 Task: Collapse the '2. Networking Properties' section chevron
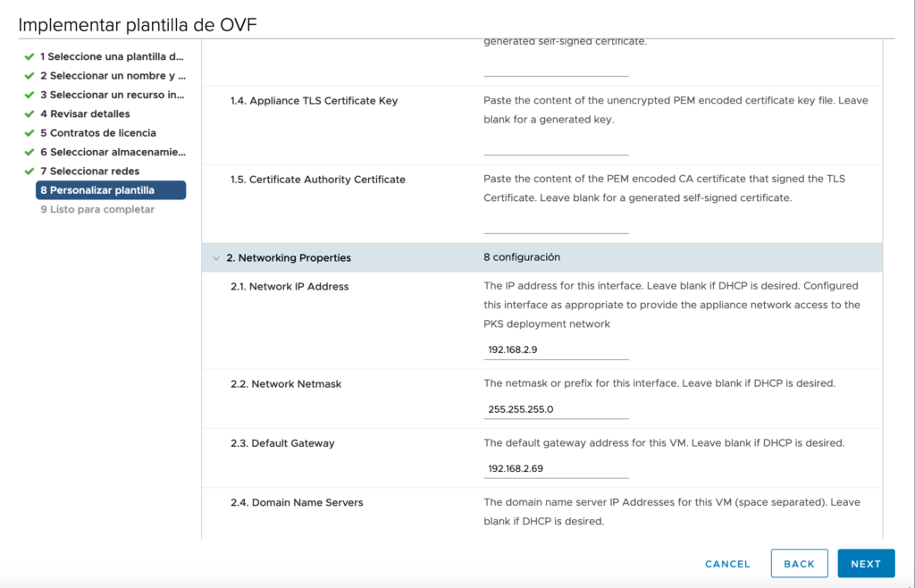pos(216,256)
